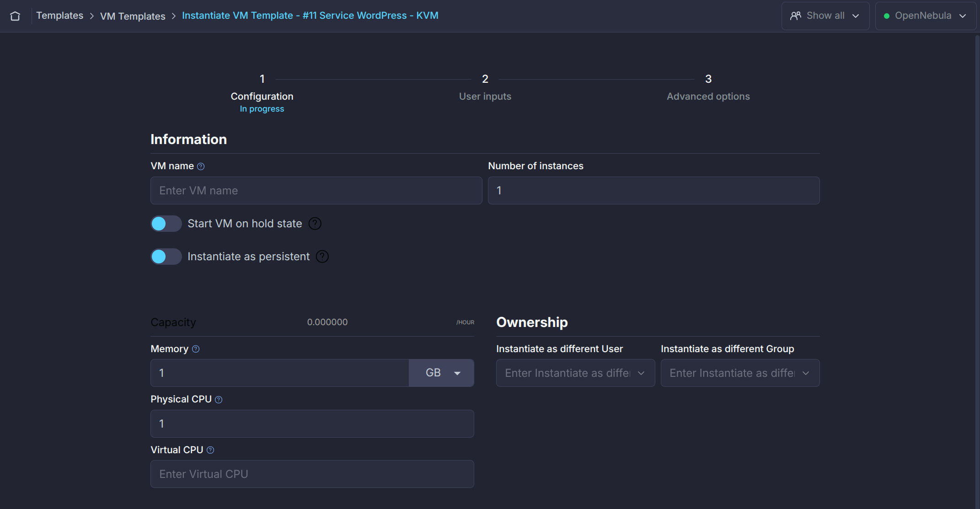Click the Capacity cost value 0.000000
This screenshot has height=509, width=980.
(x=327, y=322)
